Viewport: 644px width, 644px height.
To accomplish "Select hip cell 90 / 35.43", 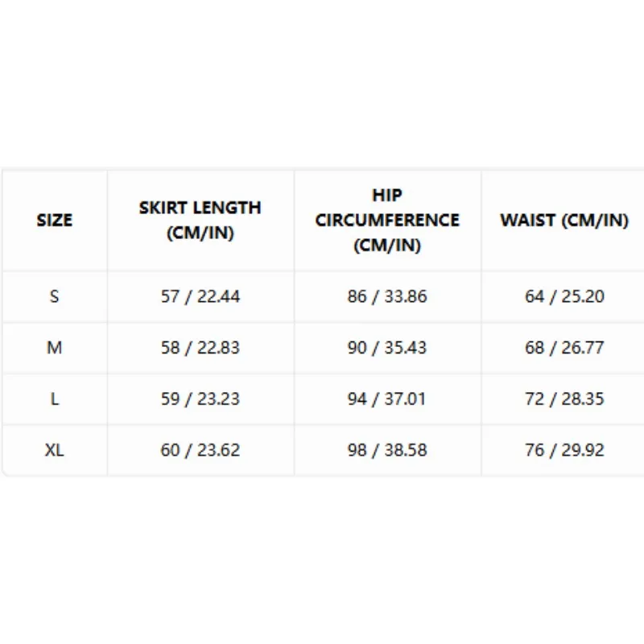I will (x=387, y=348).
